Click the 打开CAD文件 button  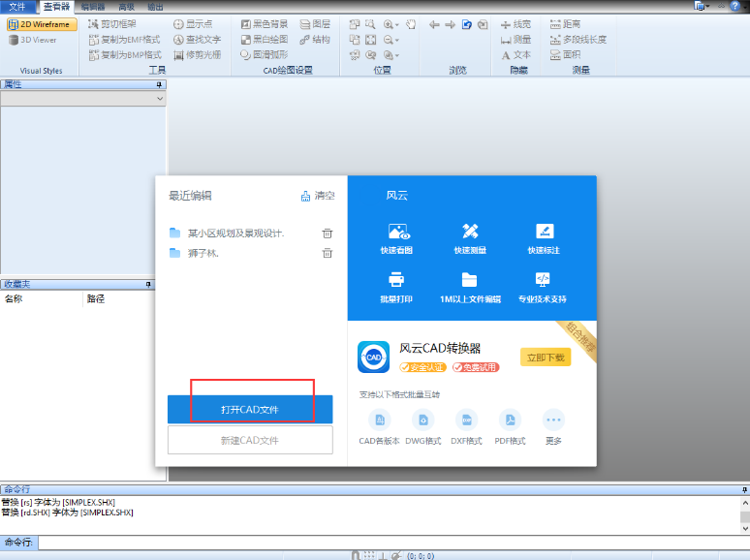(250, 410)
